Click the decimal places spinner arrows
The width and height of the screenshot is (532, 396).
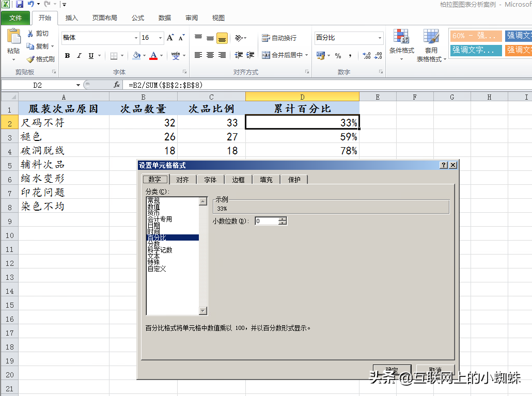(x=283, y=221)
